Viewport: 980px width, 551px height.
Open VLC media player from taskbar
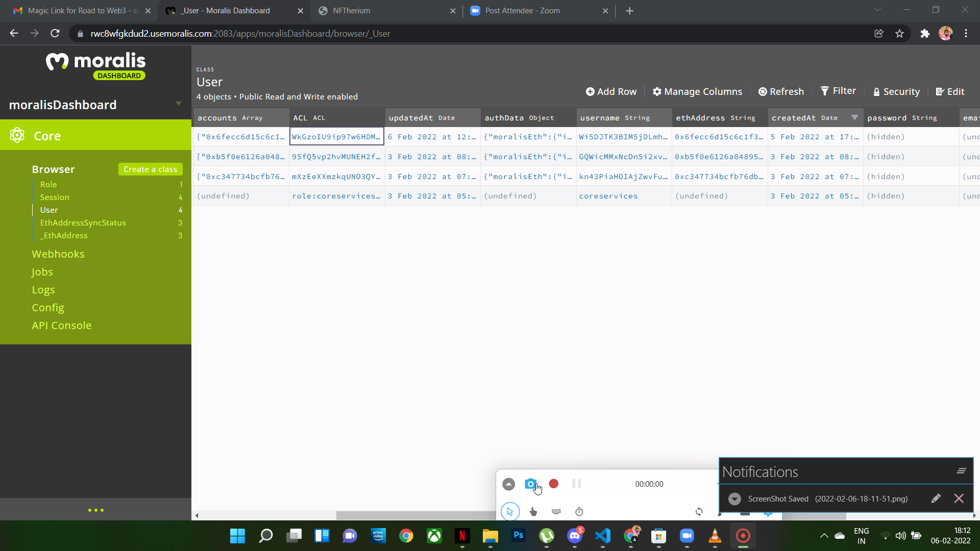click(715, 536)
